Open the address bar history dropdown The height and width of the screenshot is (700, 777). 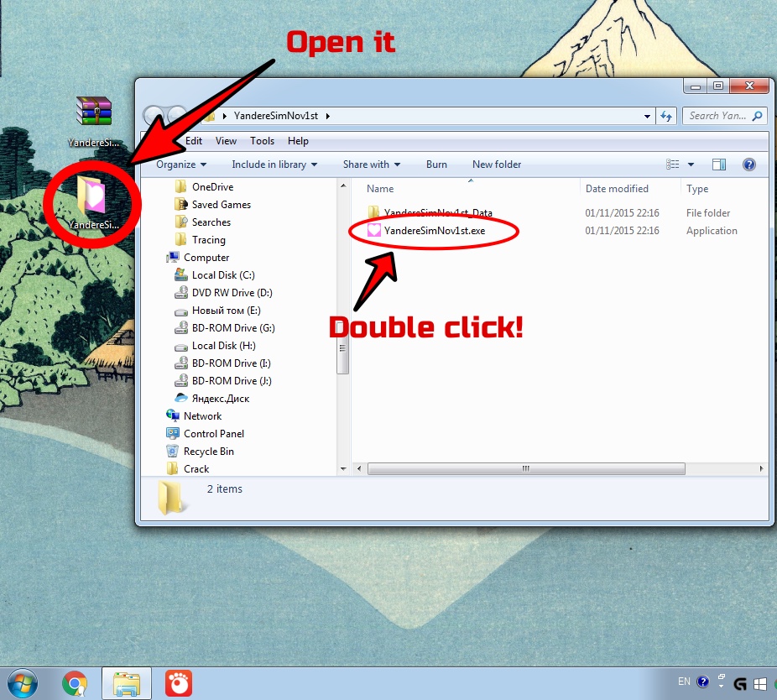click(x=647, y=116)
